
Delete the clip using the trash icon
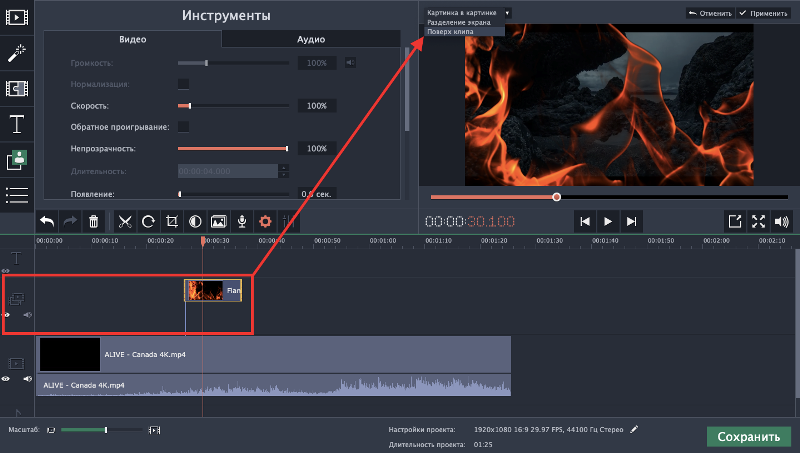pos(93,221)
